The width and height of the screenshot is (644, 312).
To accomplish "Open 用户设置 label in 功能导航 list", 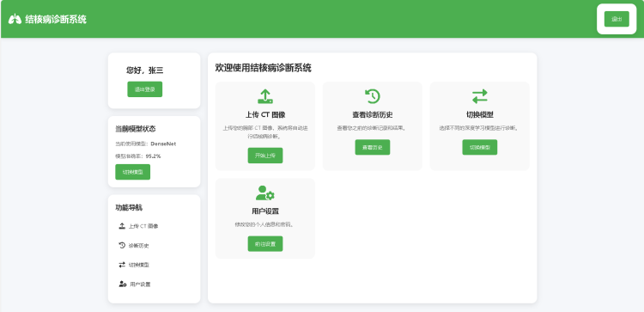I will (140, 284).
